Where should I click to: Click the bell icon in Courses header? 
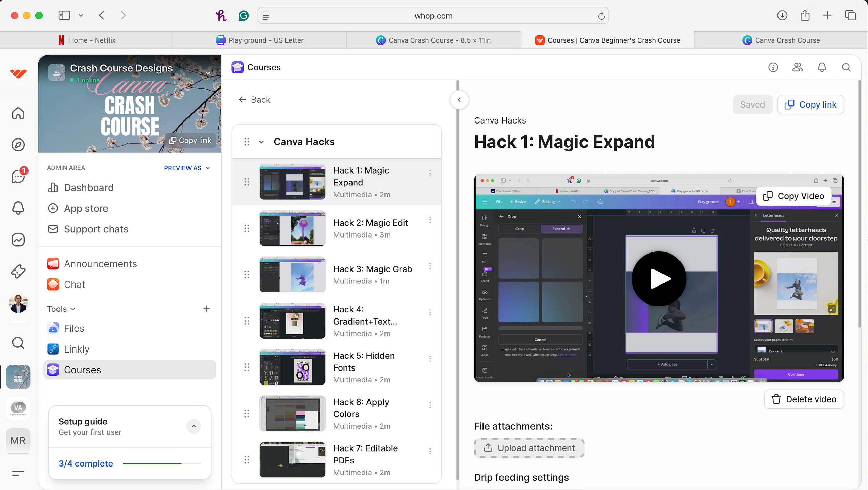pos(822,67)
